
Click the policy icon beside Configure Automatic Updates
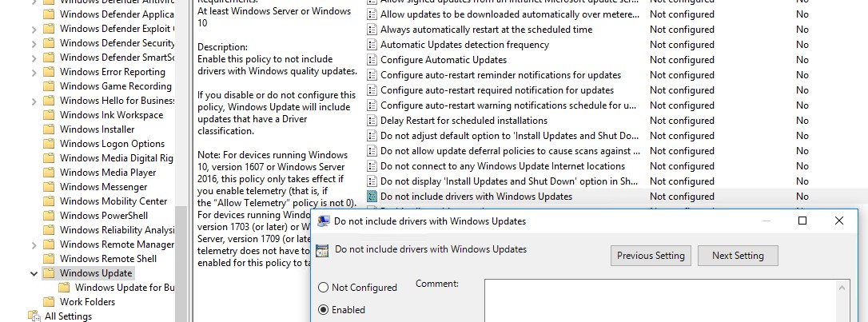(x=372, y=60)
